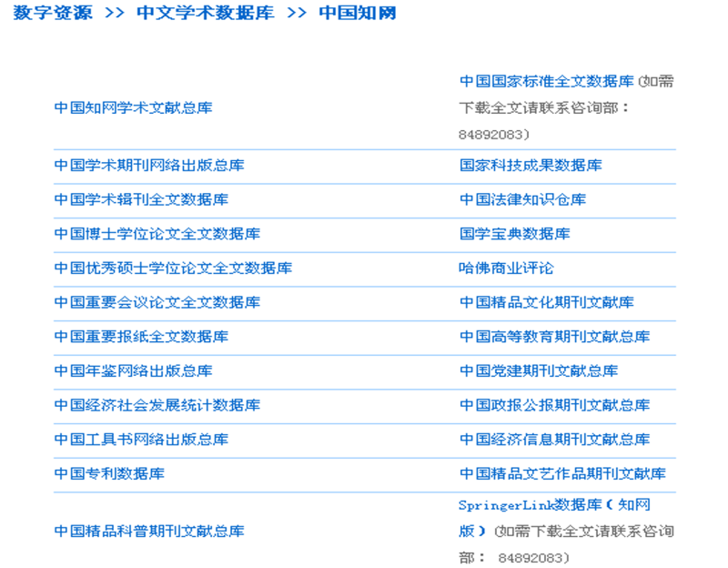The width and height of the screenshot is (728, 568).
Task: Open 中国法律知识仓库
Action: coord(522,199)
